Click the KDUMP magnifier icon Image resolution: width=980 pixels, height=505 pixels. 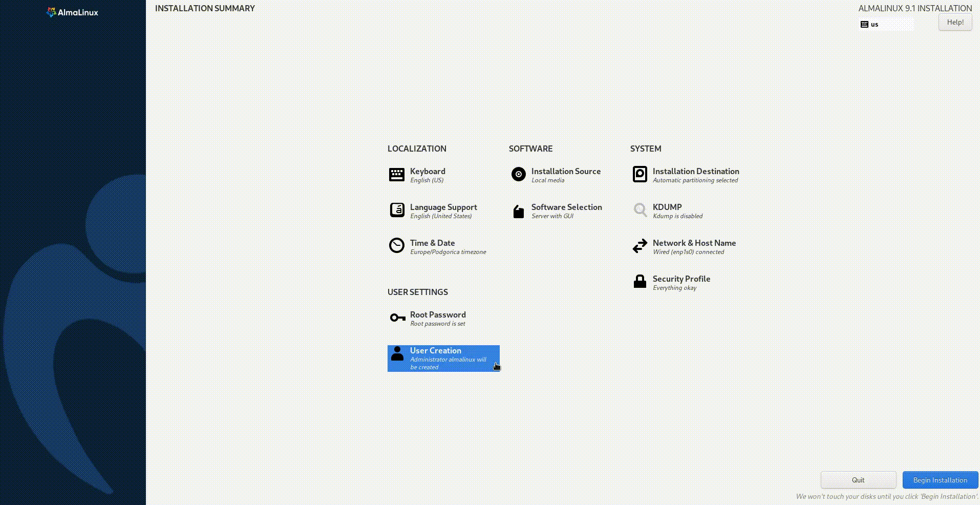click(640, 210)
